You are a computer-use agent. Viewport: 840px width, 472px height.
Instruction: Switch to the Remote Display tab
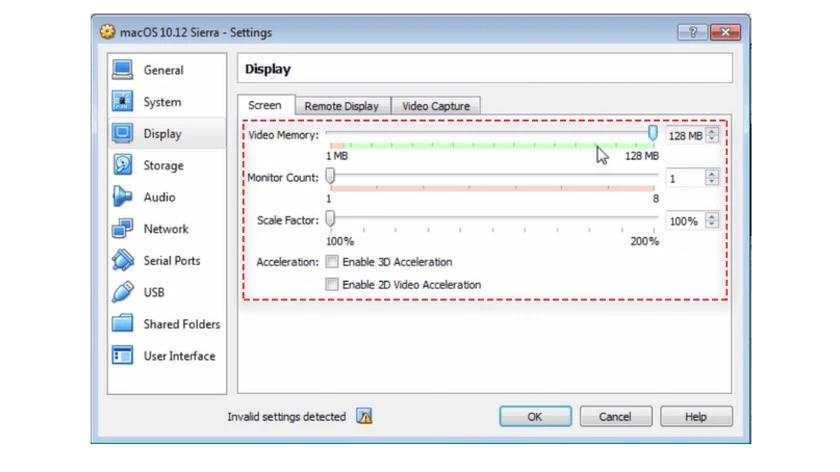coord(342,106)
